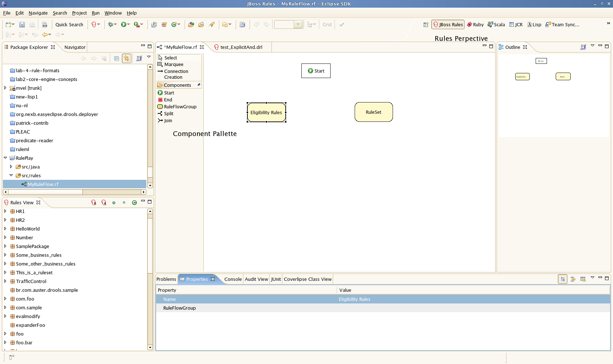
Task: Switch to the Console tab
Action: click(x=233, y=279)
